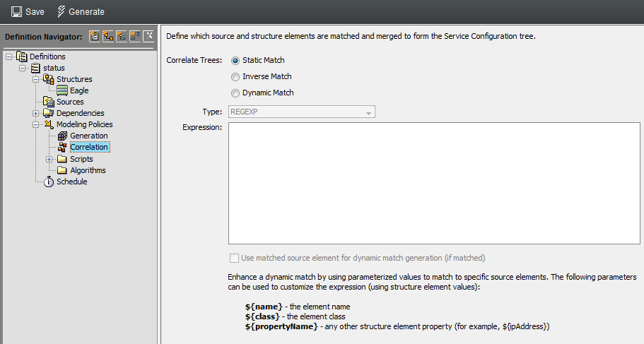
Task: Click the Definitions root node icon
Action: [x=22, y=57]
